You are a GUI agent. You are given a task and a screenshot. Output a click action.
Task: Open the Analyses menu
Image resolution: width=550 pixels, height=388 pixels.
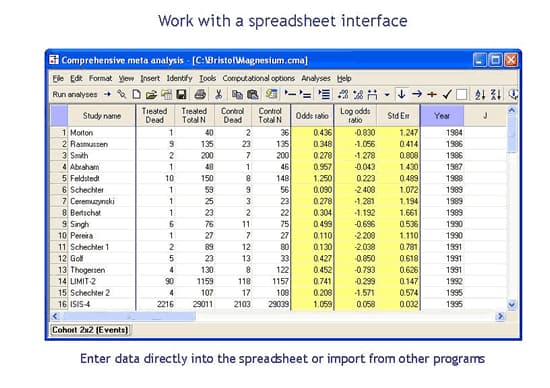pos(316,78)
